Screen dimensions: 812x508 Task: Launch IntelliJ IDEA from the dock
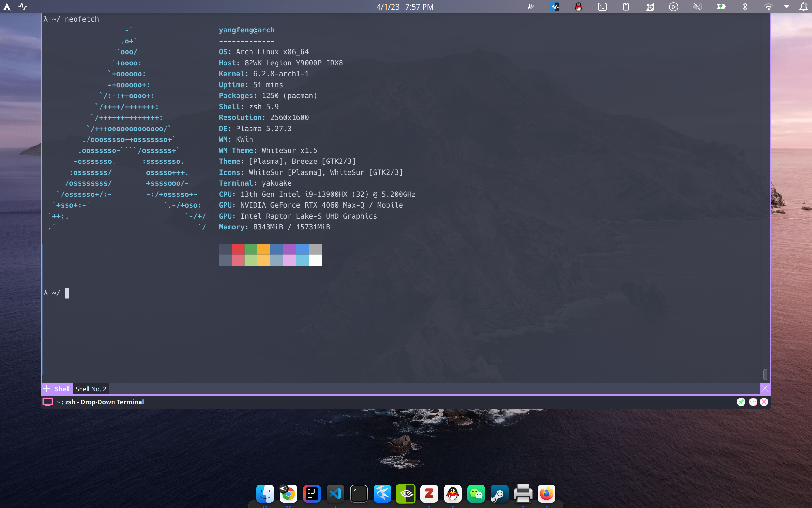click(312, 493)
